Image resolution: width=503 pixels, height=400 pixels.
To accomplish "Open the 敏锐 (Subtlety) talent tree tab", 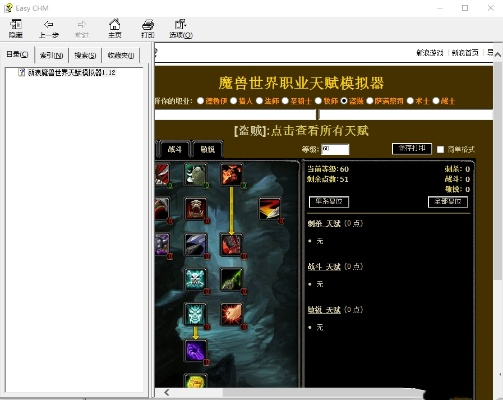I will [x=208, y=149].
